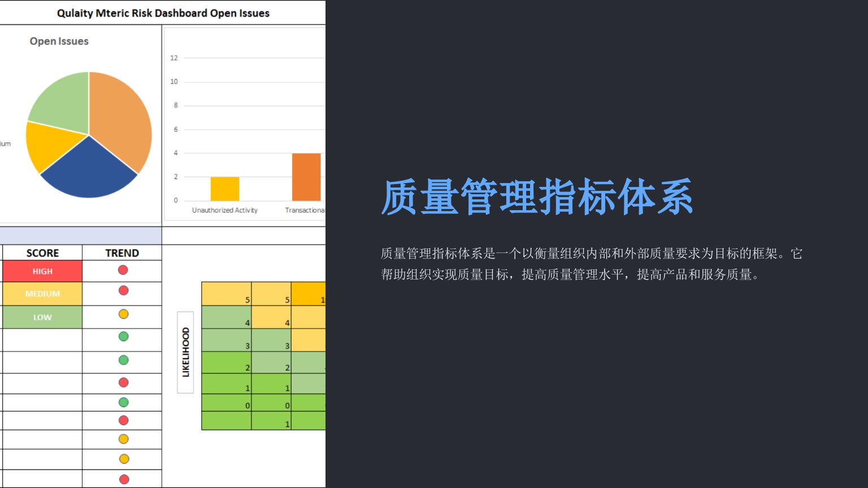Screen dimensions: 868x488
Task: Click the yellow Unauthorized Activity bar
Action: [225, 189]
